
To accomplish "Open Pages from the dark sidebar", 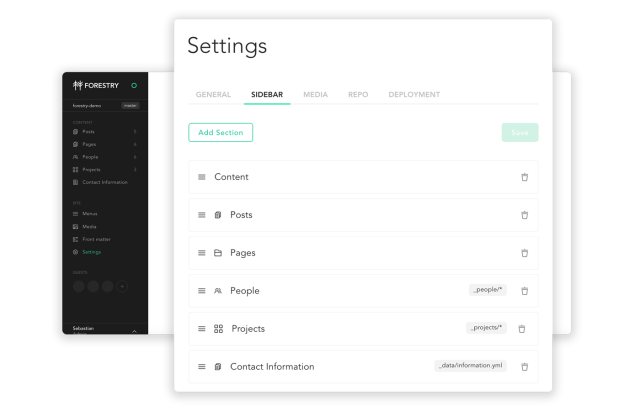I will 89,144.
